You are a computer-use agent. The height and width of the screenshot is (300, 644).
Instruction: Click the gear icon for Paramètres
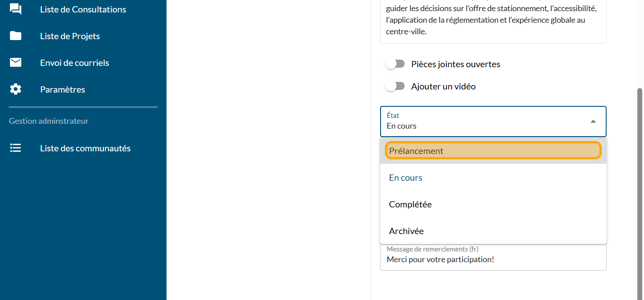coord(16,89)
